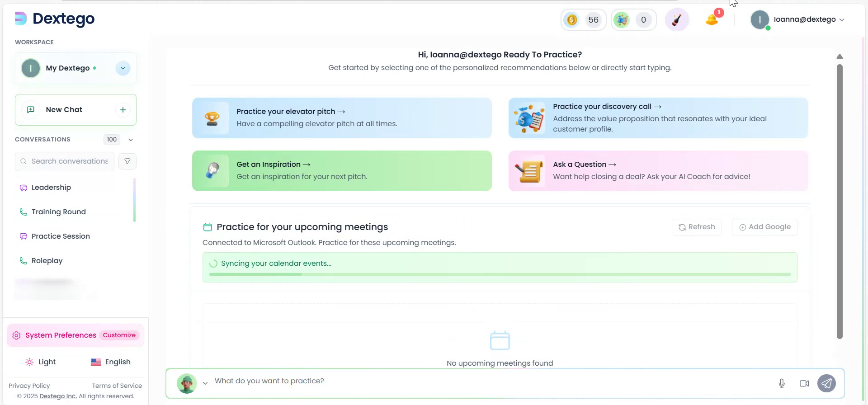Expand the ioanna@dextego account menu
The image size is (868, 405).
pos(809,19)
